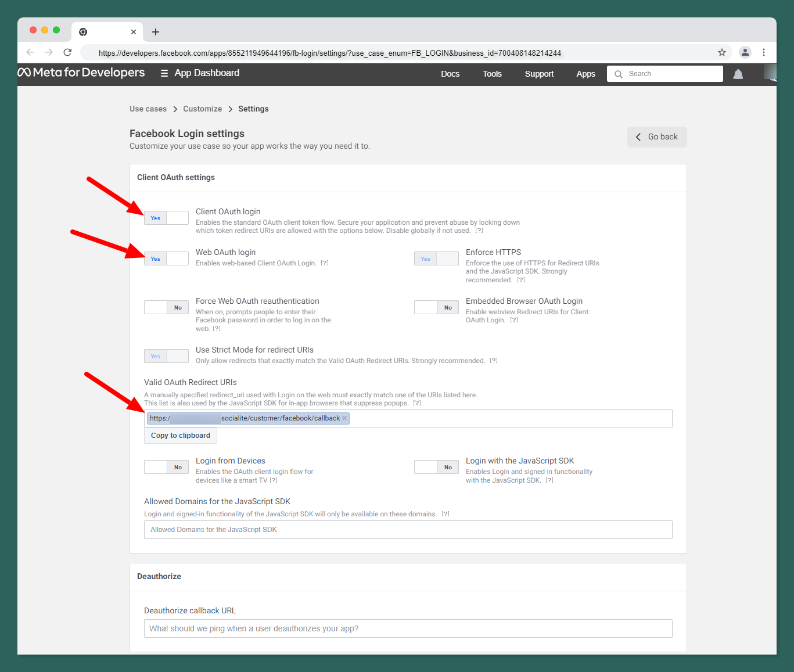Image resolution: width=794 pixels, height=672 pixels.
Task: Toggle Client OAuth login switch
Action: click(166, 218)
